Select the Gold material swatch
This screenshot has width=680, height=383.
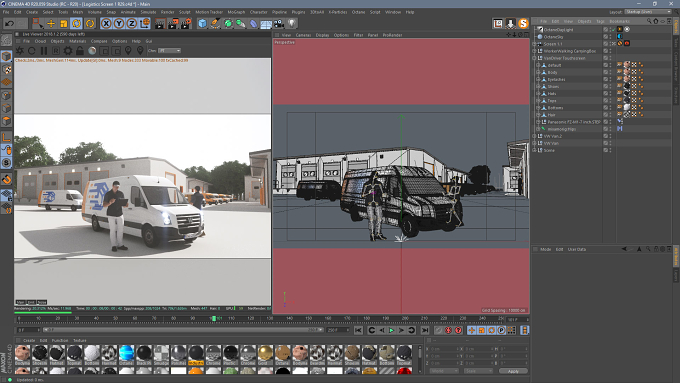click(265, 354)
